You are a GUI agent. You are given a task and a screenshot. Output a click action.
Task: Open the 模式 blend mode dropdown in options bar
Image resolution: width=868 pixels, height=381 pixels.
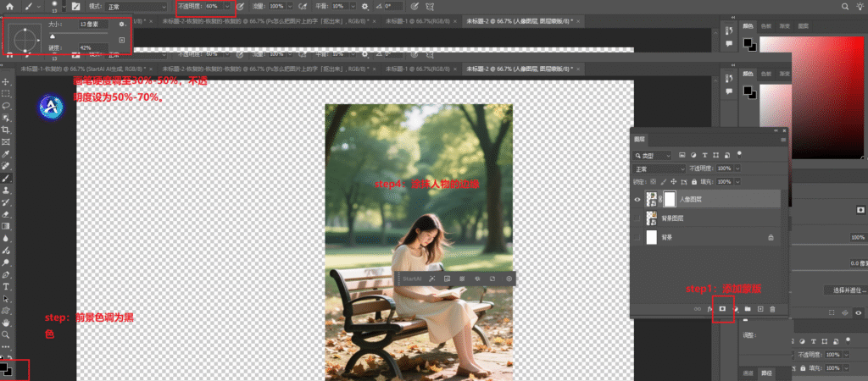click(x=136, y=6)
